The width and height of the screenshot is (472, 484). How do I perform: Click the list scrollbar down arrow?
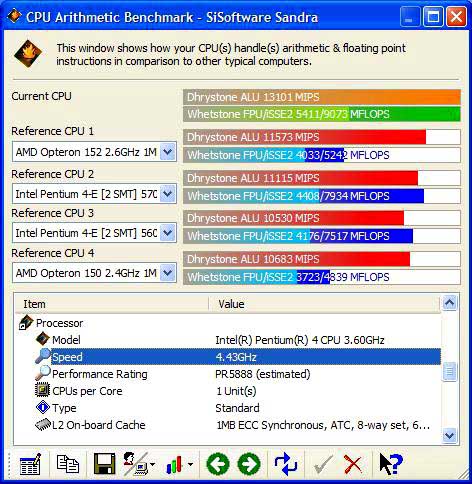(450, 436)
